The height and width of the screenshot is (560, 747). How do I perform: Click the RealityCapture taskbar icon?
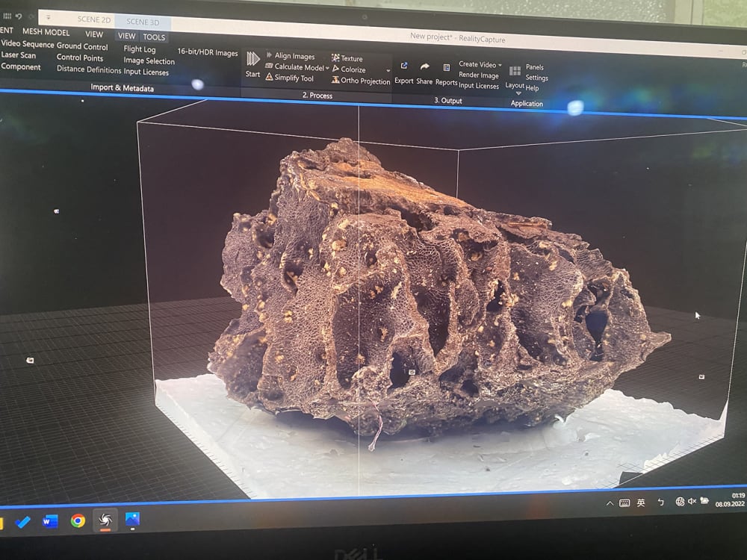point(105,520)
